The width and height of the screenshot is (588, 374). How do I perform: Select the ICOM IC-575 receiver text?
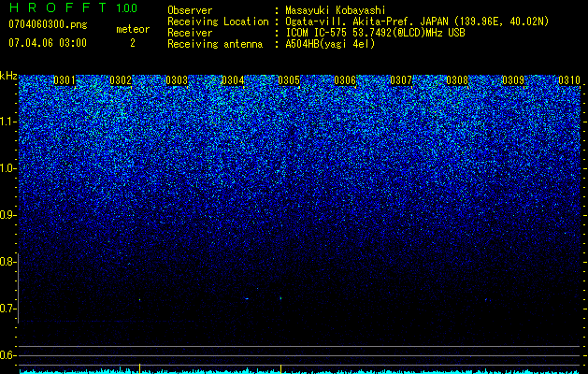[375, 33]
